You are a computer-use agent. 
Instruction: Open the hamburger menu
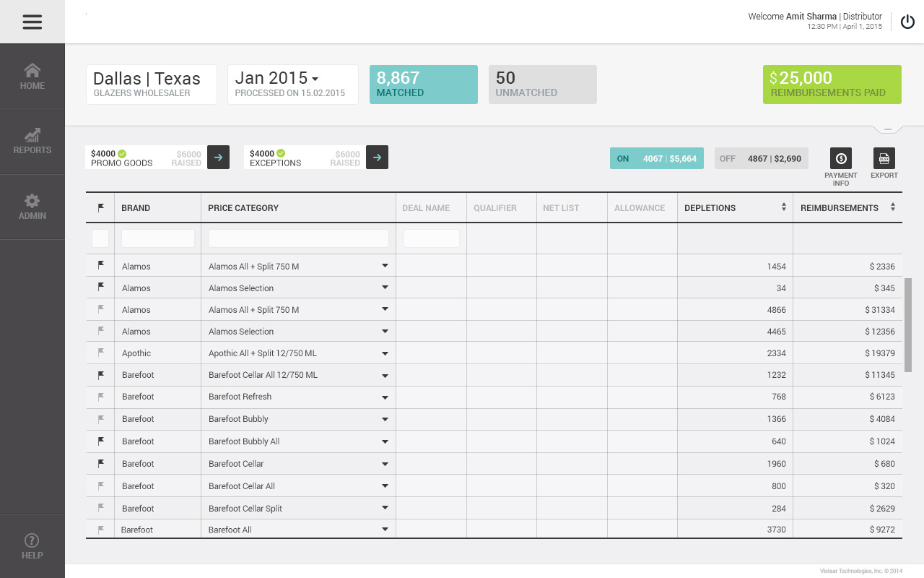click(32, 22)
